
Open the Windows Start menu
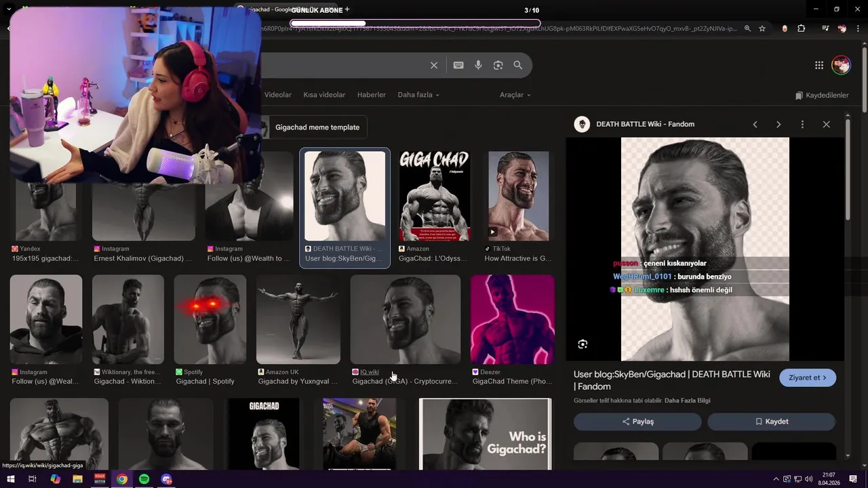[10, 479]
